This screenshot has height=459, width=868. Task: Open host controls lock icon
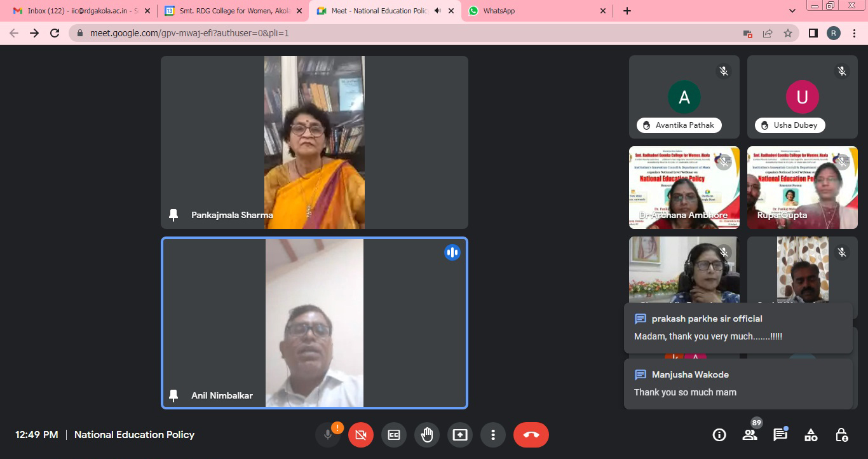coord(841,435)
